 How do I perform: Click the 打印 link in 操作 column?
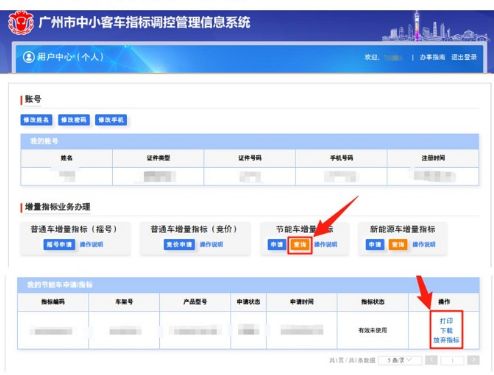tap(446, 321)
